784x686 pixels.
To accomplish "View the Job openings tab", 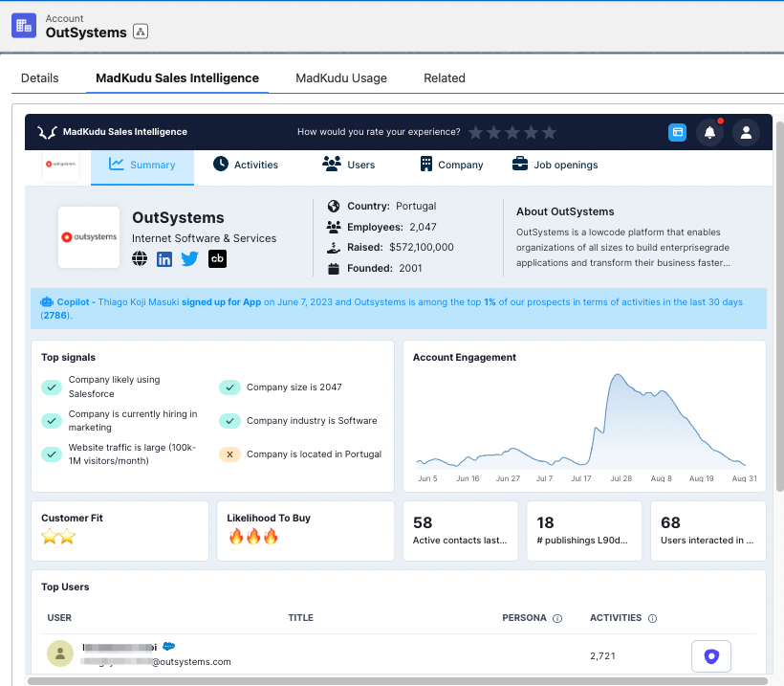I will (x=555, y=165).
